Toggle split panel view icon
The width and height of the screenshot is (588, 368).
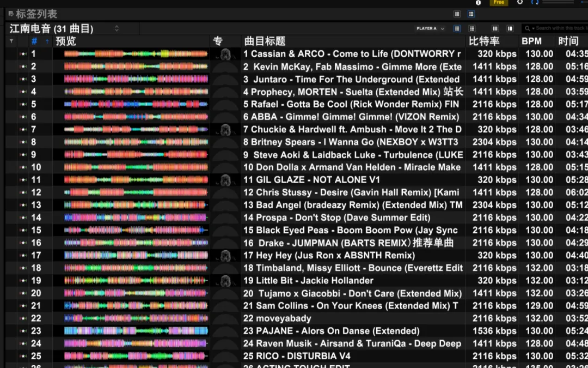[510, 28]
